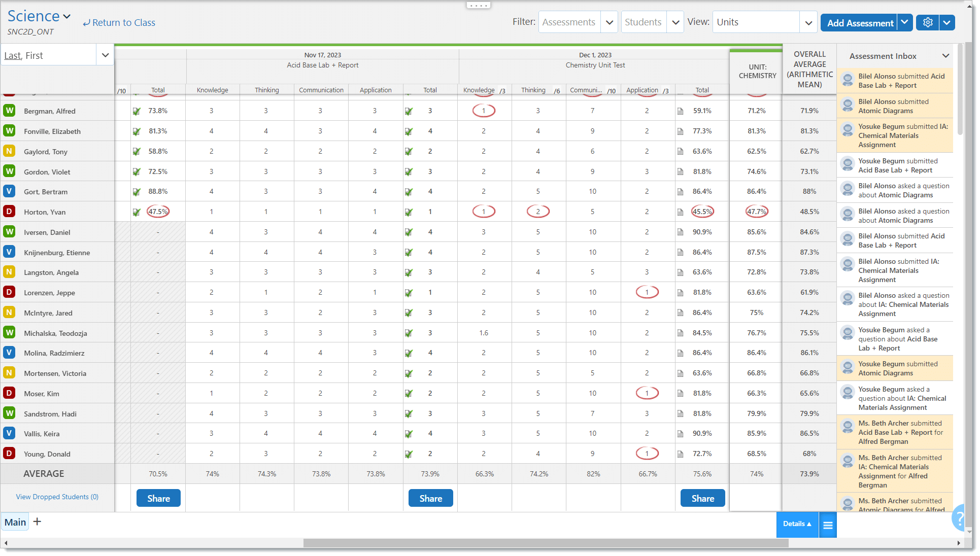Image resolution: width=980 pixels, height=556 pixels.
Task: Collapse the Assessment Inbox panel
Action: tap(945, 56)
